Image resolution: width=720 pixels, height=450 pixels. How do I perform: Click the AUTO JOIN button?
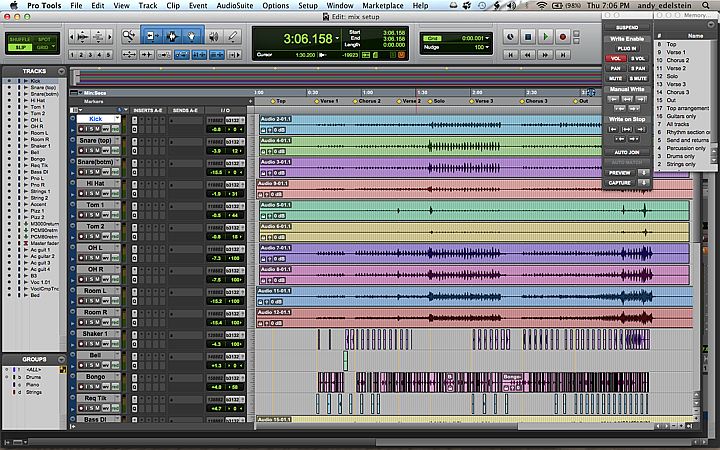(x=627, y=152)
